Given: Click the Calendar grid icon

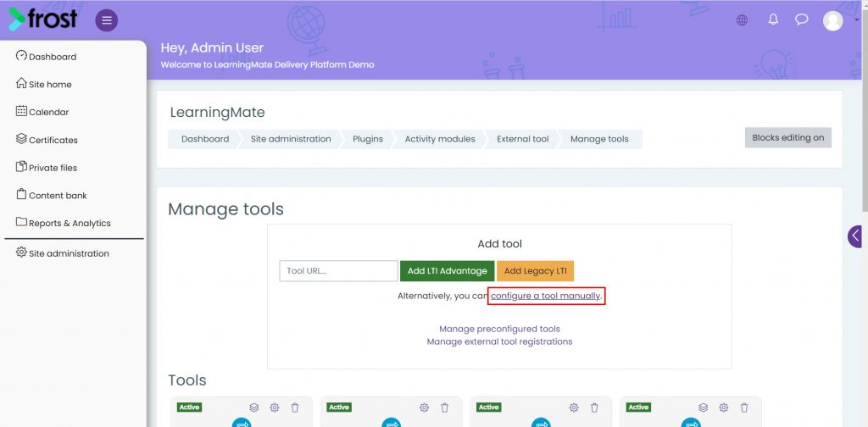Looking at the screenshot, I should 21,111.
